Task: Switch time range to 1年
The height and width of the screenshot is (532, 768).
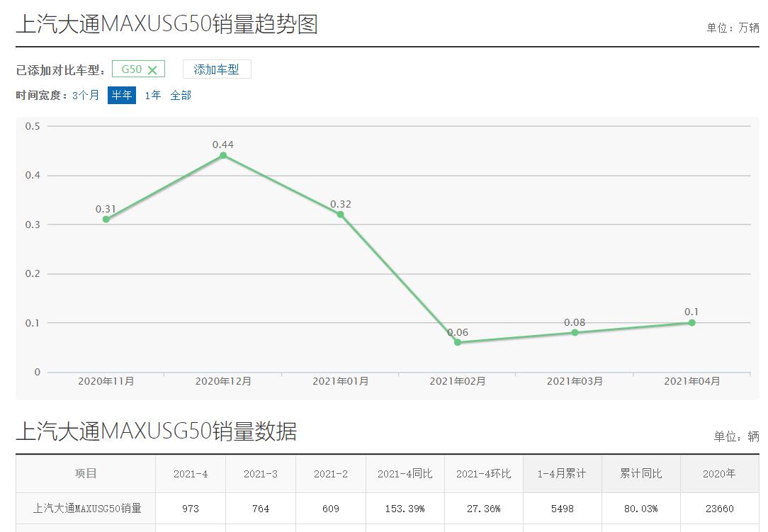Action: pos(153,95)
